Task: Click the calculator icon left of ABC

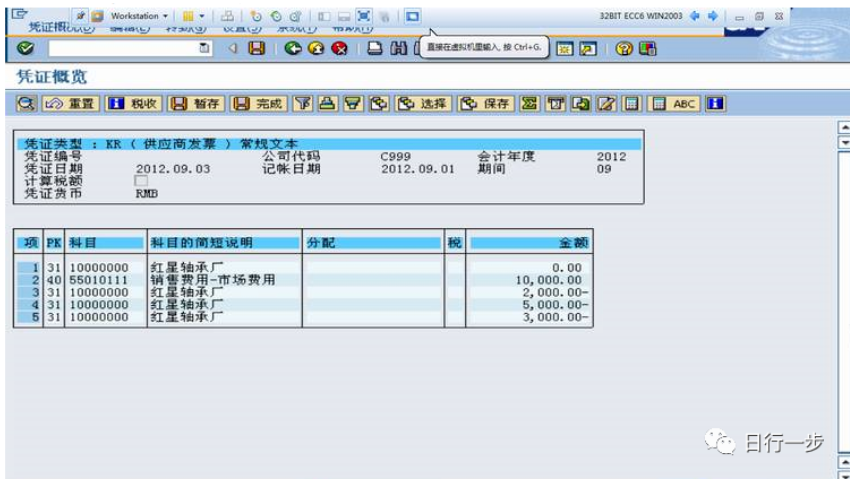Action: pyautogui.click(x=632, y=103)
